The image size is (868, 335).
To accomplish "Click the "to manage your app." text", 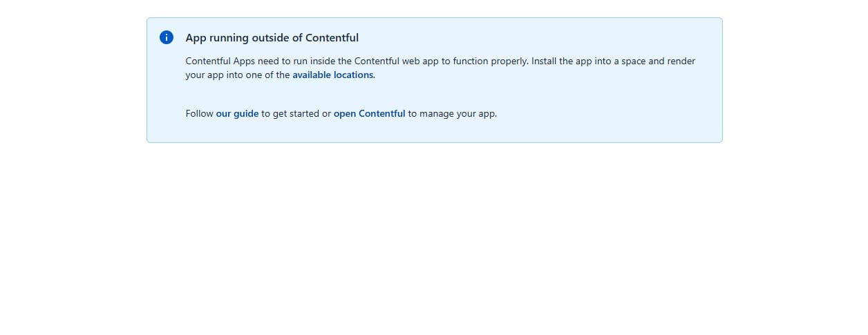I will tap(452, 113).
